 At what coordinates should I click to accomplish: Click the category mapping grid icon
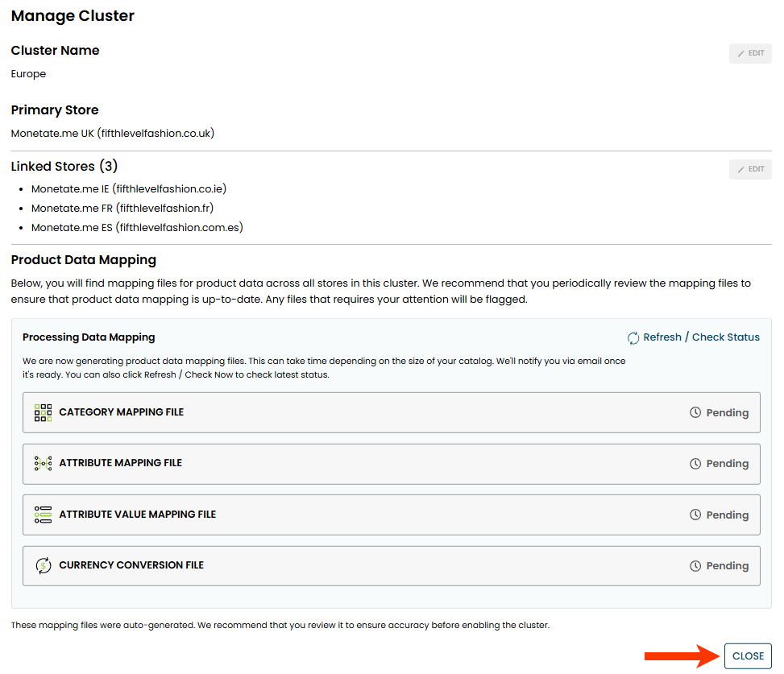[x=43, y=412]
